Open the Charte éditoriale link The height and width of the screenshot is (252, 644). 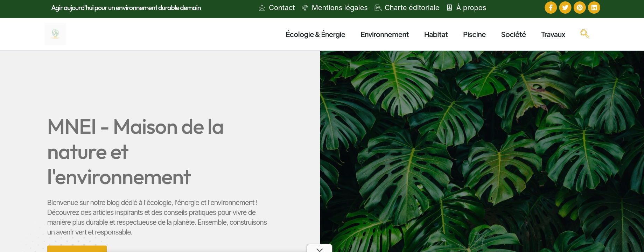[x=412, y=8]
